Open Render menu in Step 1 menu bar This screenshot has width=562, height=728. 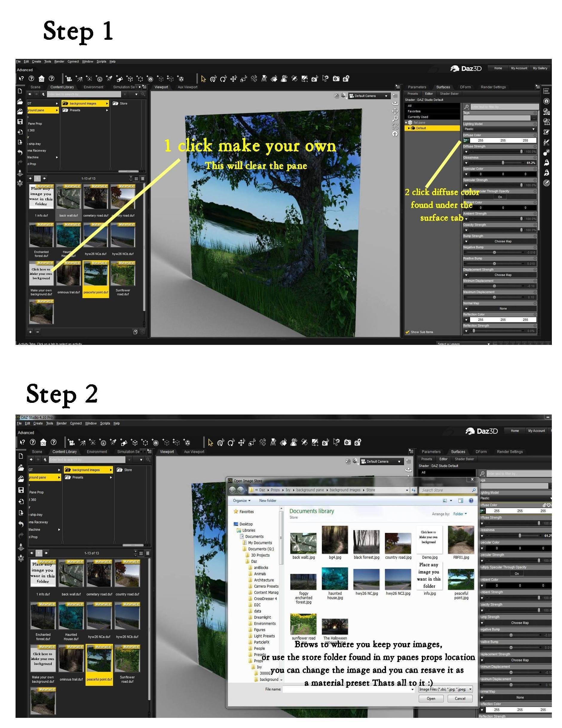click(59, 62)
